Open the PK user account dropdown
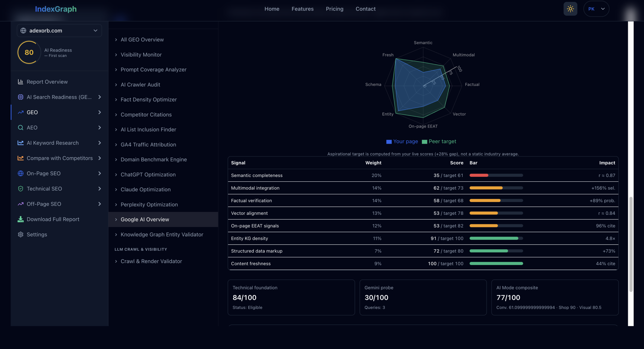The image size is (644, 349). pyautogui.click(x=596, y=9)
